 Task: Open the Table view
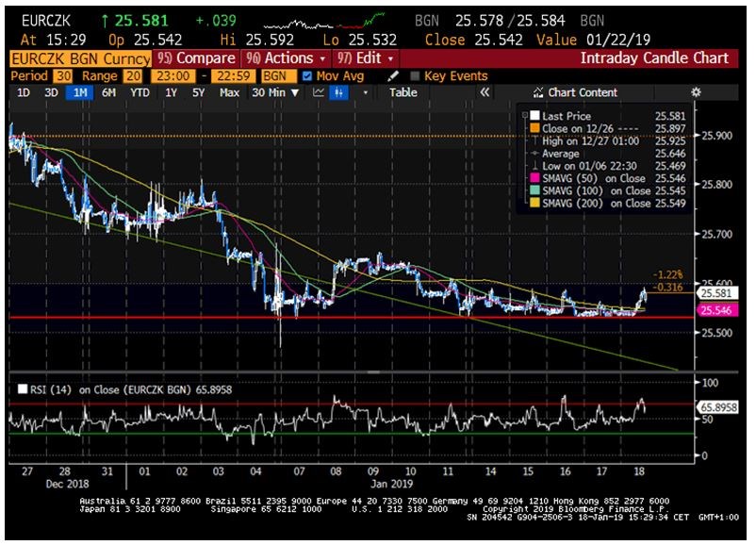403,92
